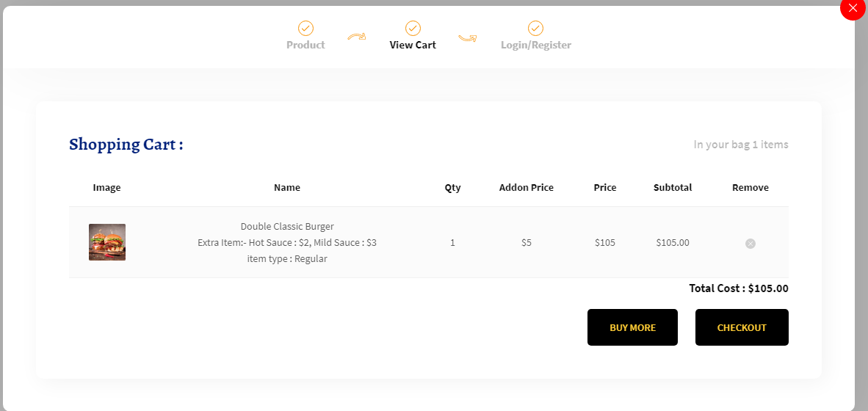Click the checkmark icon above Login/Register

click(x=535, y=28)
